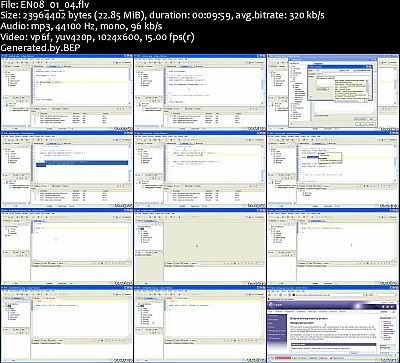This screenshot has height=363, width=400.
Task: Open the thumbnail with empty grey editor area
Action: [200, 247]
